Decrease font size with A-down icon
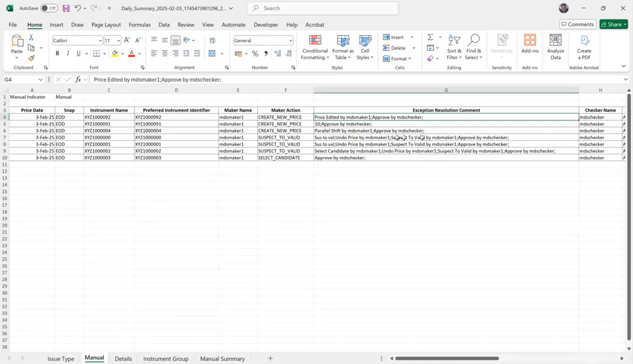The width and height of the screenshot is (633, 364). point(138,40)
